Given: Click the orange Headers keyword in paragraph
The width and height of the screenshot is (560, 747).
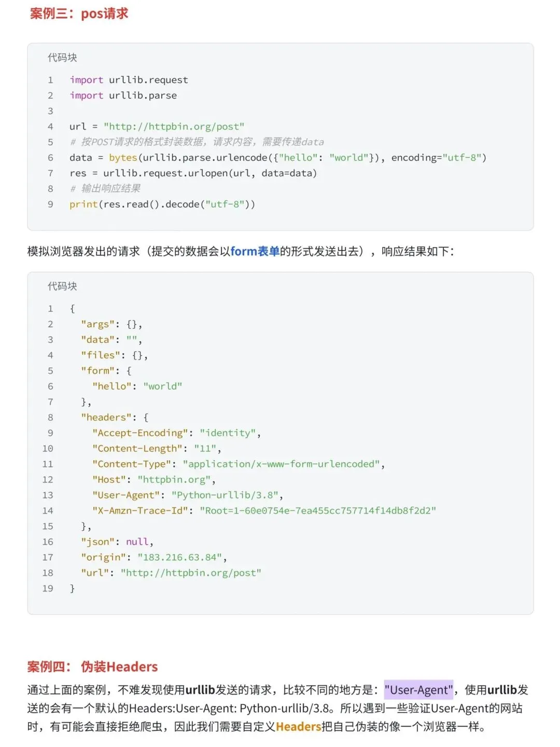Looking at the screenshot, I should point(299,727).
